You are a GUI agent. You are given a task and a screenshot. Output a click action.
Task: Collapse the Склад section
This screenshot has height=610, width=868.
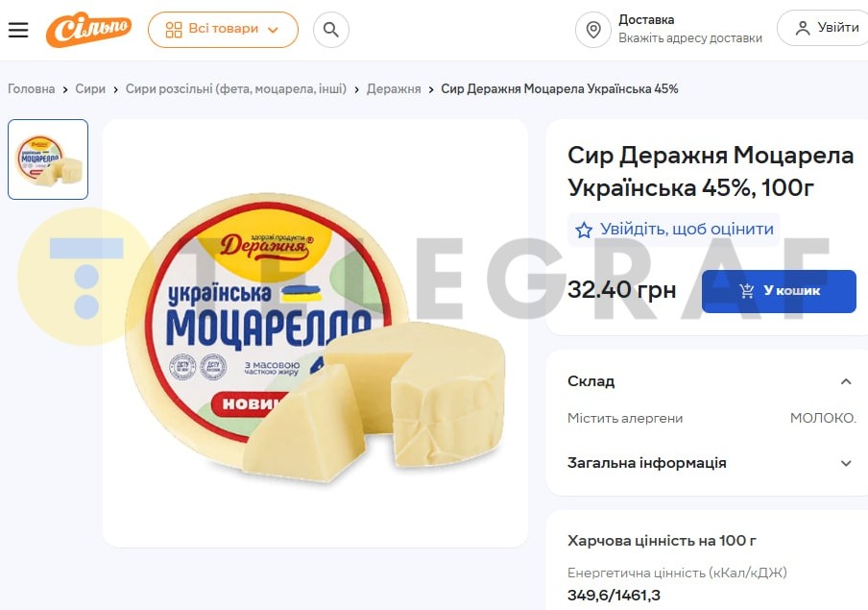846,381
